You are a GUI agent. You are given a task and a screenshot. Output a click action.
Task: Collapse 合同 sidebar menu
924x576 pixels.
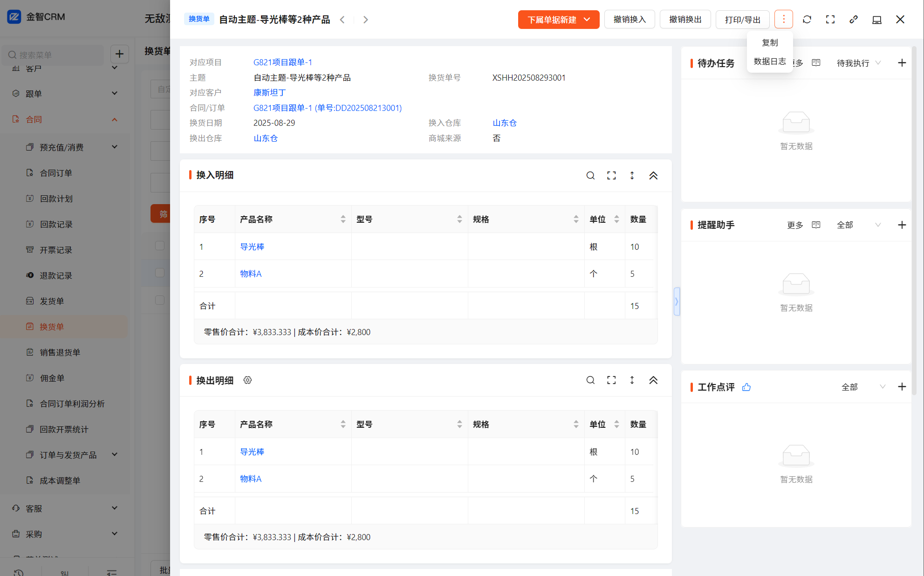[64, 119]
